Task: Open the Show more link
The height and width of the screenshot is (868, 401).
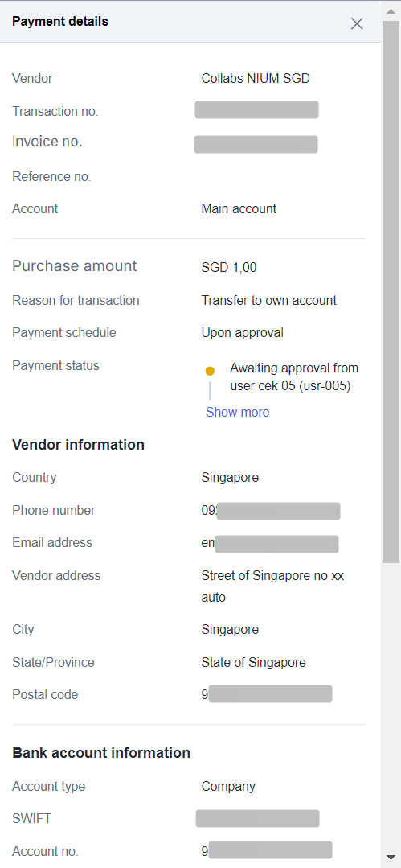Action: click(237, 413)
